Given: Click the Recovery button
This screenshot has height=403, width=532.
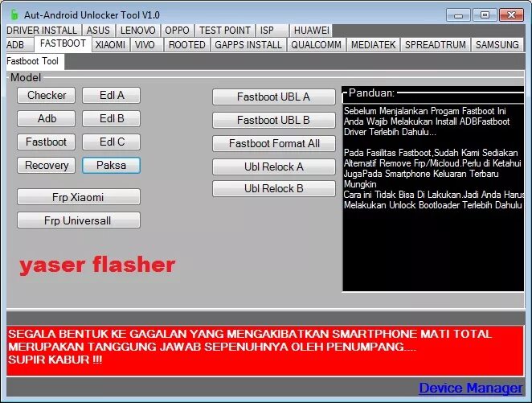Looking at the screenshot, I should pos(46,166).
